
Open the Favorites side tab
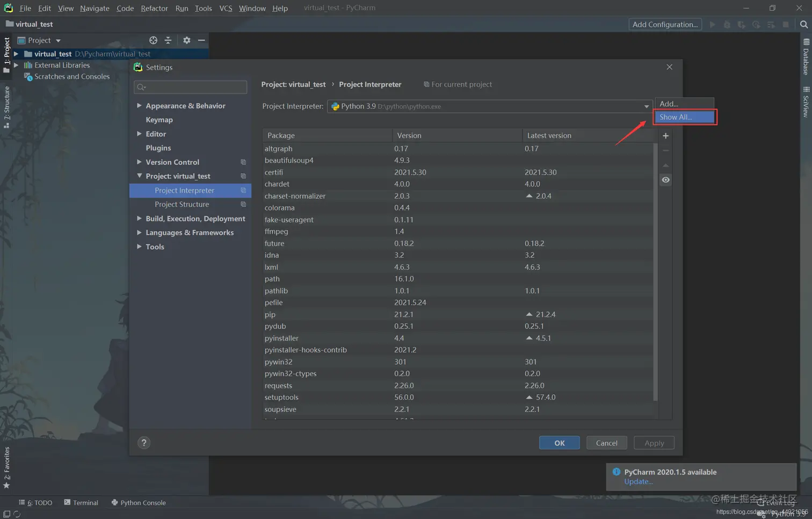point(6,467)
